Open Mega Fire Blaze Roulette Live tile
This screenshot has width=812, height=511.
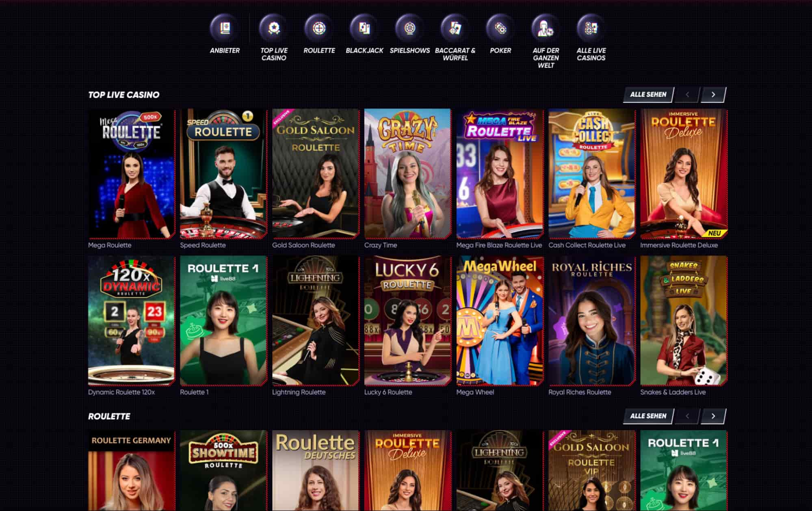point(500,173)
